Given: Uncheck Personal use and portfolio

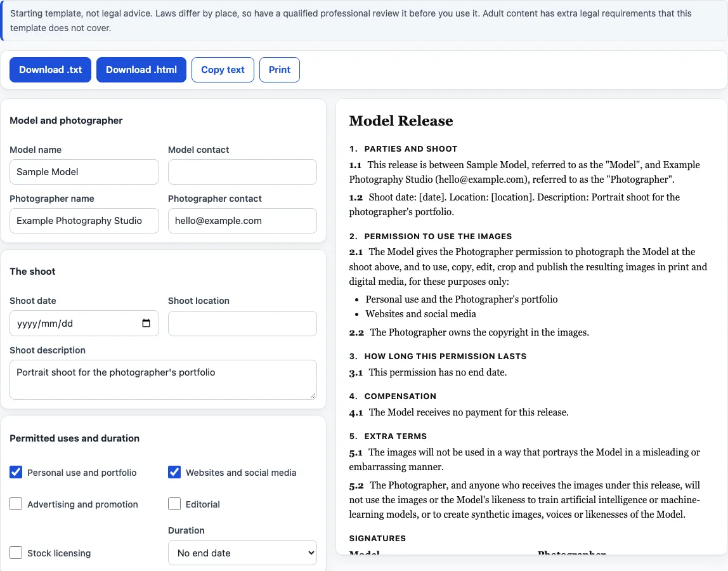Looking at the screenshot, I should tap(16, 472).
